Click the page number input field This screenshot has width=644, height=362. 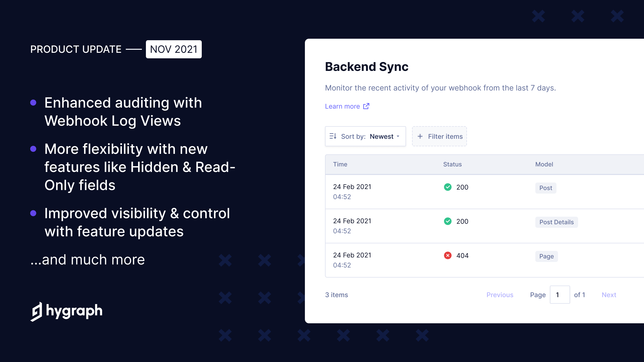click(x=560, y=295)
